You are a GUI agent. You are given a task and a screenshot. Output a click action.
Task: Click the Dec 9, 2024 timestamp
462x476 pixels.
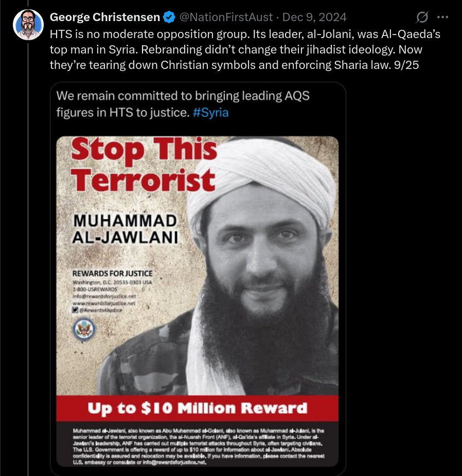coord(314,17)
